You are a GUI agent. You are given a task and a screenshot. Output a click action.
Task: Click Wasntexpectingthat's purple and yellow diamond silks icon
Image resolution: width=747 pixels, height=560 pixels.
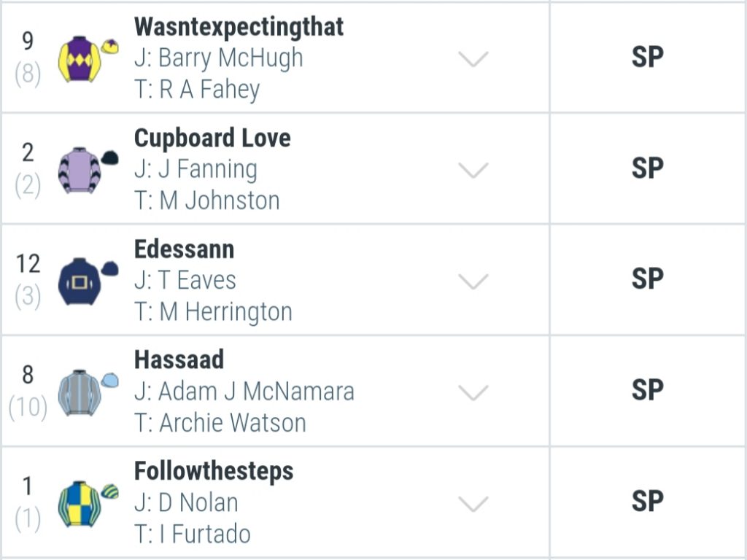tap(88, 58)
